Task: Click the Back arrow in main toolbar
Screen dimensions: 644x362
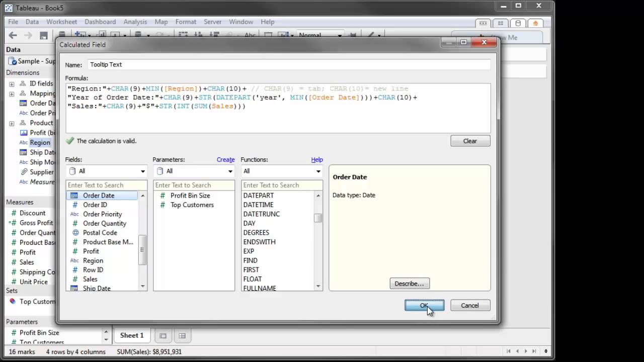Action: pyautogui.click(x=13, y=35)
